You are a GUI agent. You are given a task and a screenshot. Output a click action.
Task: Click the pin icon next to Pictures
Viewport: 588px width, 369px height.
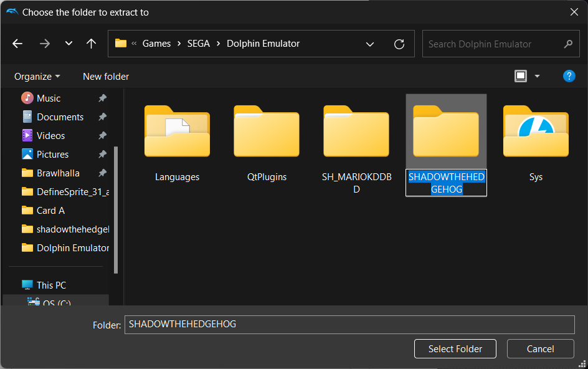[102, 155]
